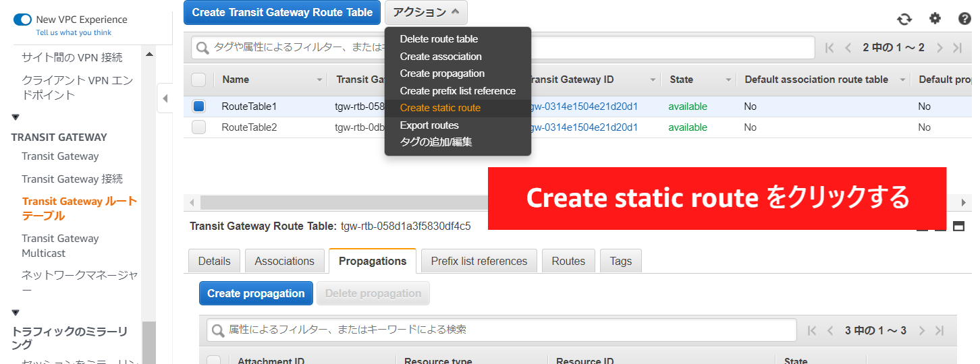Open the Name column sort dropdown arrow
The image size is (980, 364).
click(319, 80)
